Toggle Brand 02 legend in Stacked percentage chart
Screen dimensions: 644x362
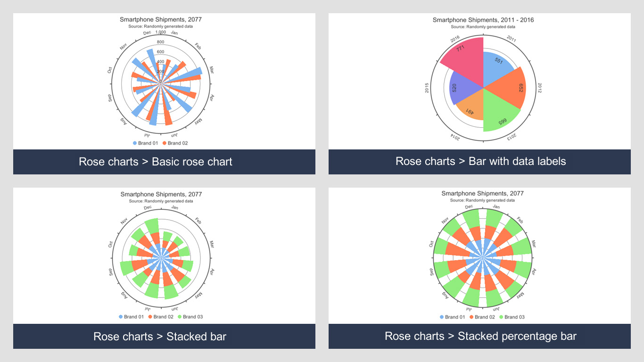[x=482, y=317]
